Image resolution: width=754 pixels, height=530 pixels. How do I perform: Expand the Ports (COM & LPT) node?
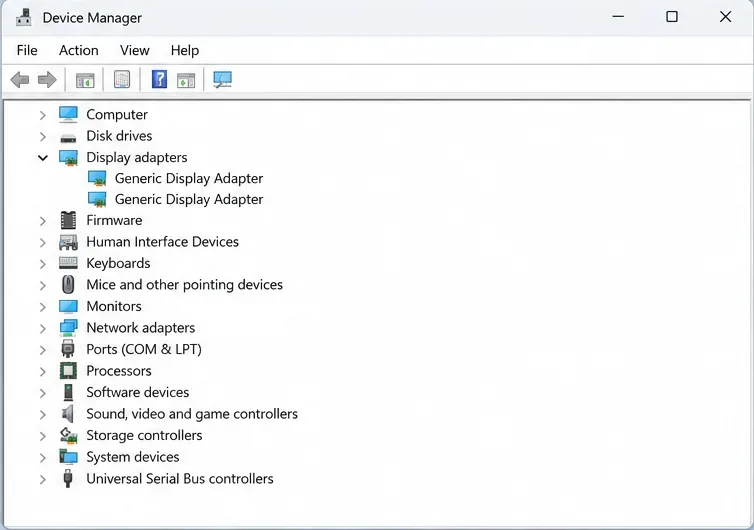click(x=42, y=350)
